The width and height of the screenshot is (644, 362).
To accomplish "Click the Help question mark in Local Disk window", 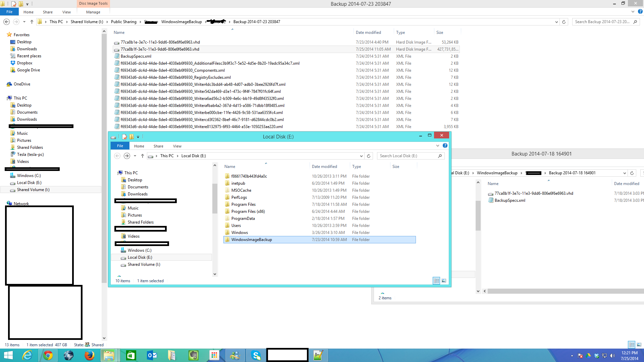I will click(x=445, y=145).
